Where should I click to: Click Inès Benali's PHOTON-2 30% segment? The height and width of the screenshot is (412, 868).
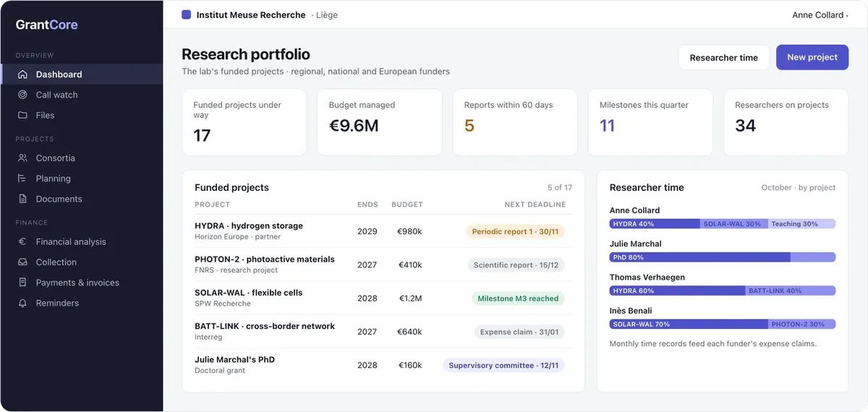pos(802,324)
